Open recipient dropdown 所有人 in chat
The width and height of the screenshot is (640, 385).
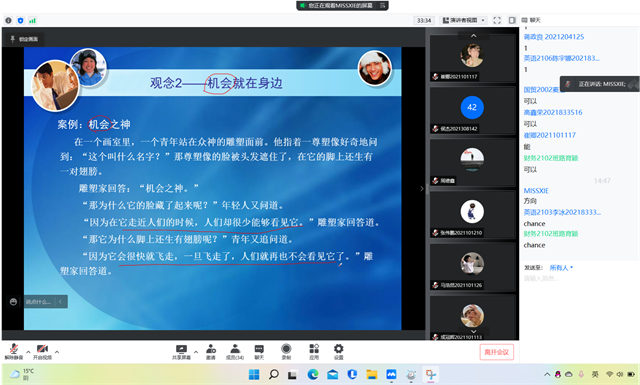tap(561, 268)
